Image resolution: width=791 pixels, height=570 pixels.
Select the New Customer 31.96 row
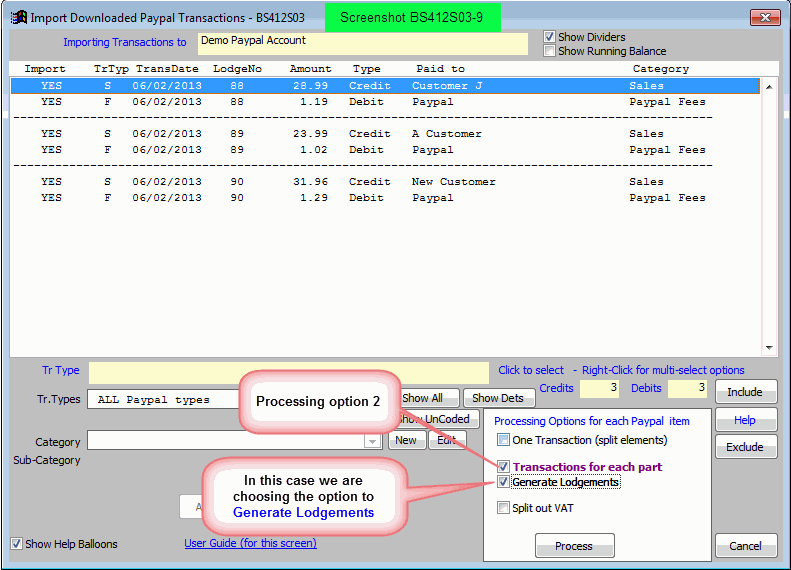pos(385,182)
